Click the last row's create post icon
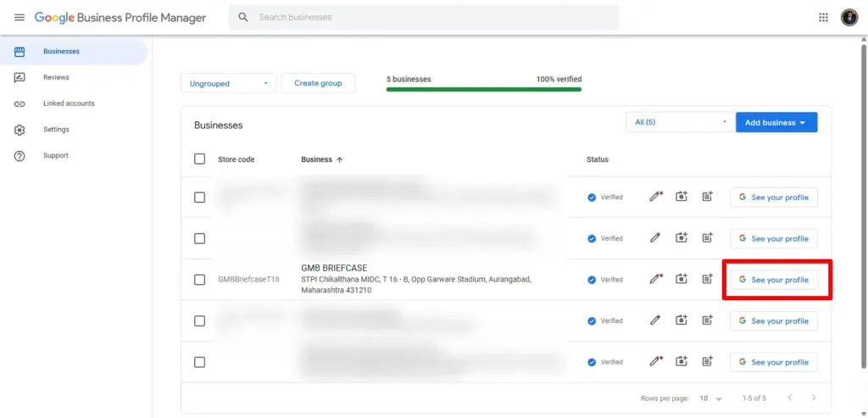 pyautogui.click(x=708, y=362)
